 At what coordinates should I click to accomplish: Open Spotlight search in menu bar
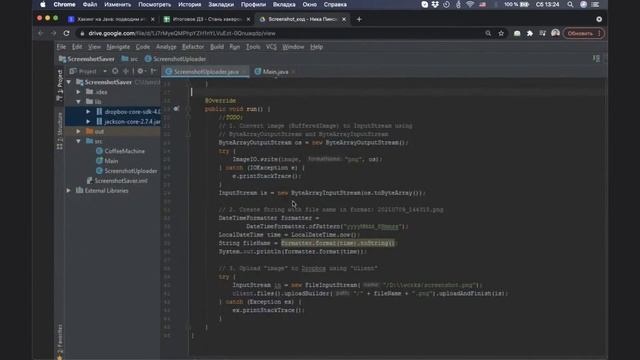[x=570, y=4]
